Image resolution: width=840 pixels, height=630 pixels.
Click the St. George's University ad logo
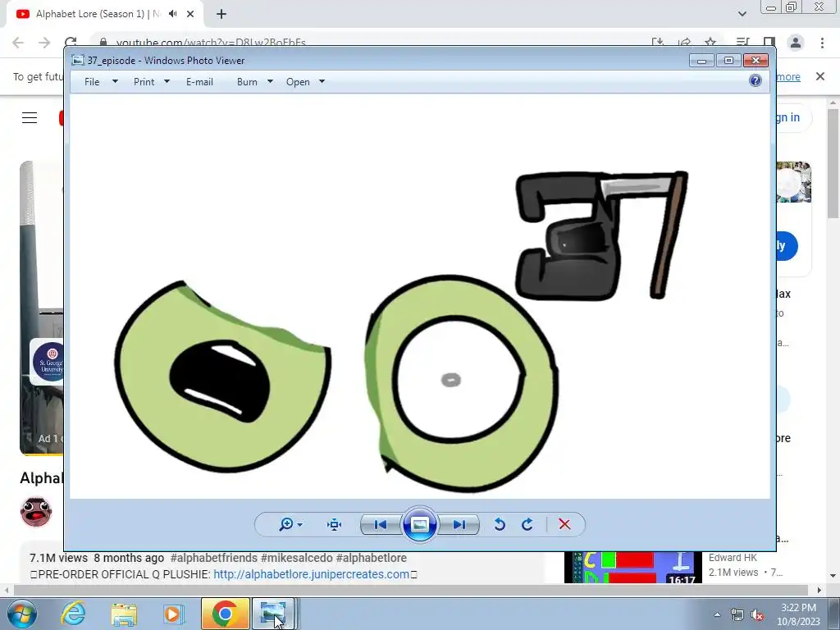coord(48,362)
